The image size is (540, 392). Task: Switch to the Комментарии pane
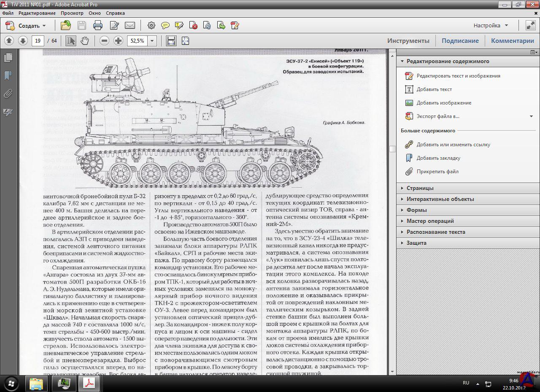pyautogui.click(x=512, y=41)
